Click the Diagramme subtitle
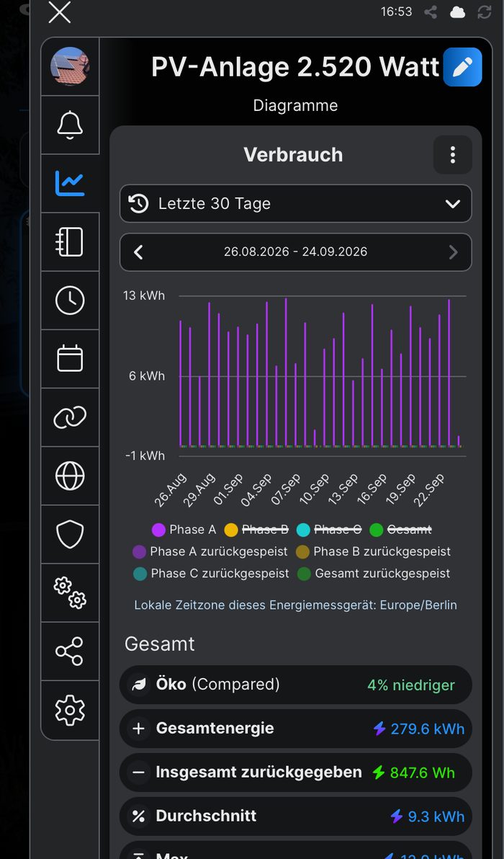This screenshot has height=859, width=504. pyautogui.click(x=295, y=106)
